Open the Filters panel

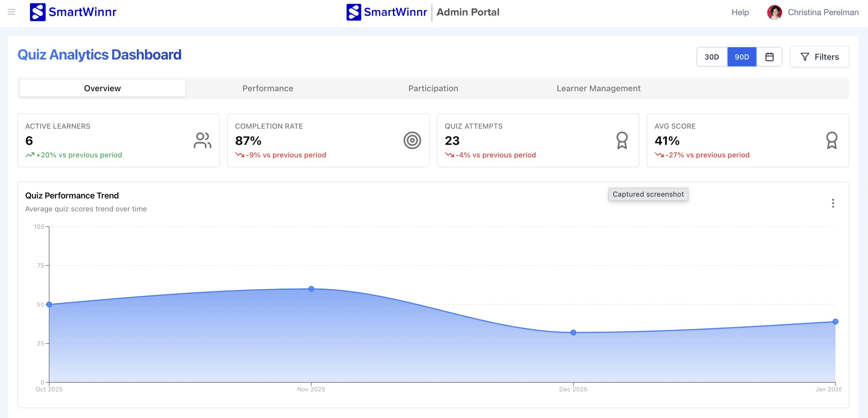[819, 57]
